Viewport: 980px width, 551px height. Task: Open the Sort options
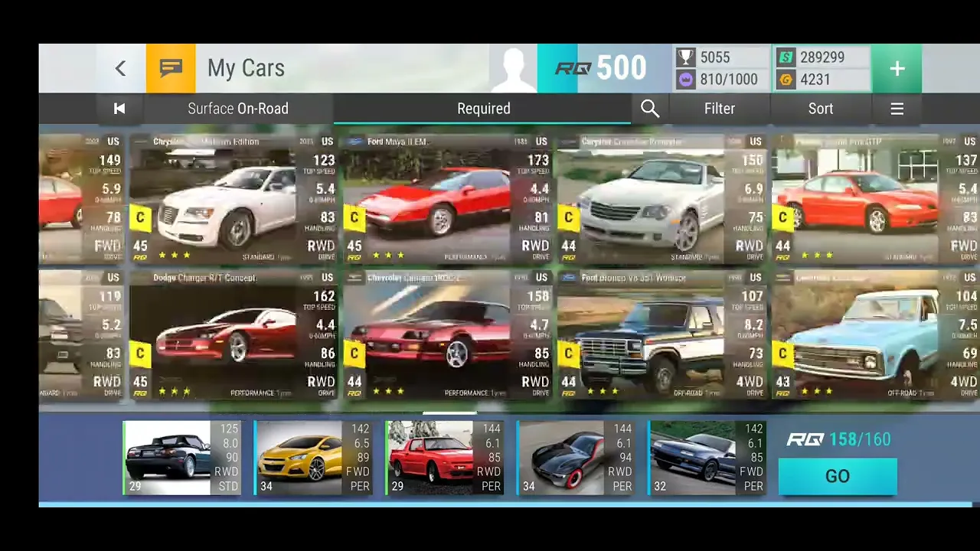pos(821,109)
